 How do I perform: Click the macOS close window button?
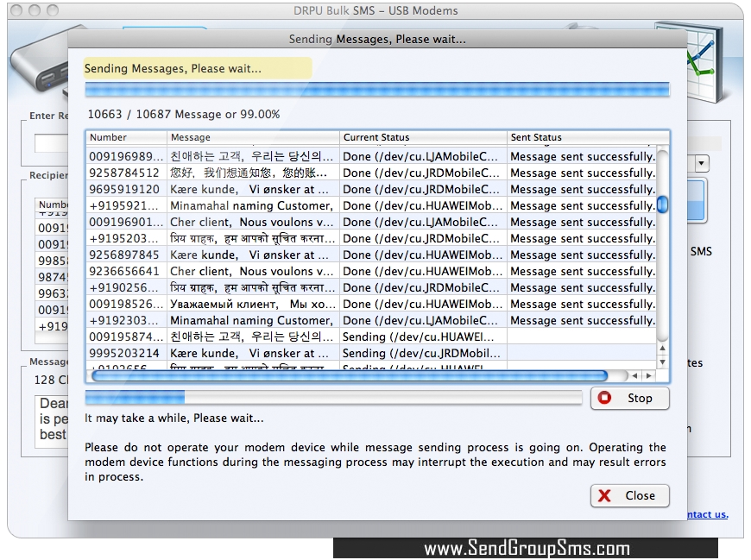[16, 10]
